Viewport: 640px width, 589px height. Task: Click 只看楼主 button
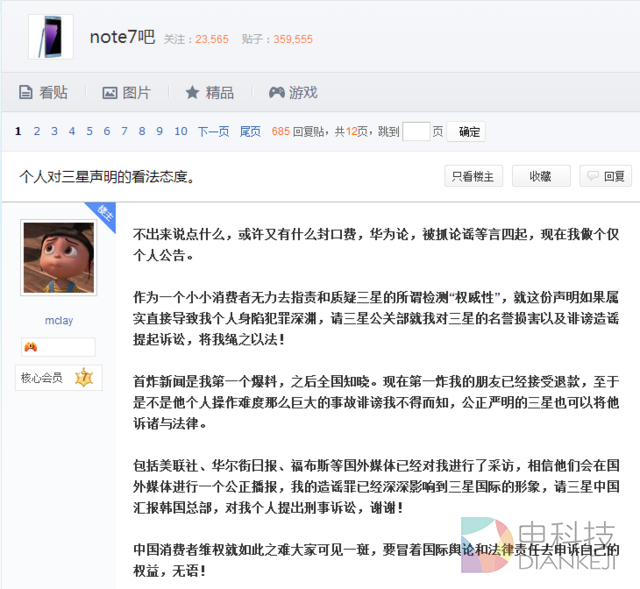(473, 176)
